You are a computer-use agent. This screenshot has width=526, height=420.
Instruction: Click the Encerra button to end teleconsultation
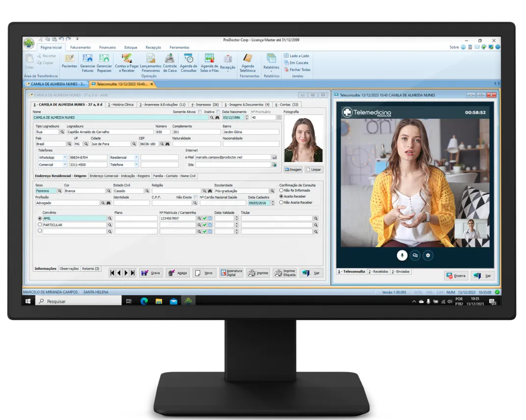455,275
